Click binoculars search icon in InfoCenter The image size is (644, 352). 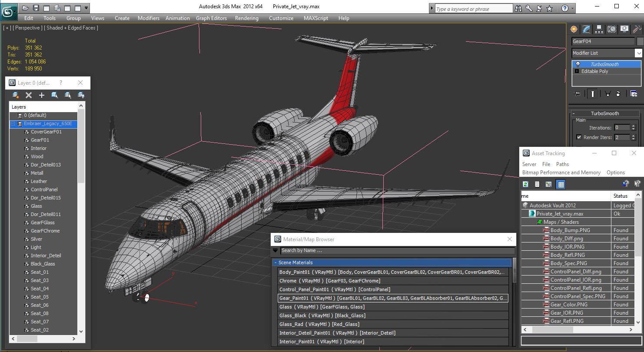tap(518, 8)
